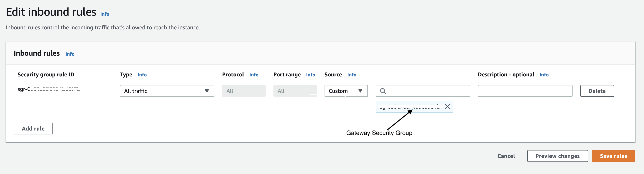
Task: Add a new inbound rule
Action: 33,128
